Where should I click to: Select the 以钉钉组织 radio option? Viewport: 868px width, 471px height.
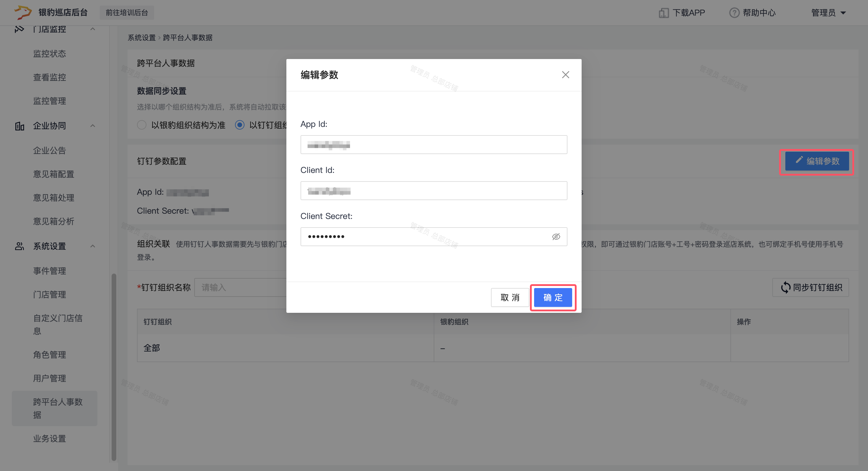point(239,125)
